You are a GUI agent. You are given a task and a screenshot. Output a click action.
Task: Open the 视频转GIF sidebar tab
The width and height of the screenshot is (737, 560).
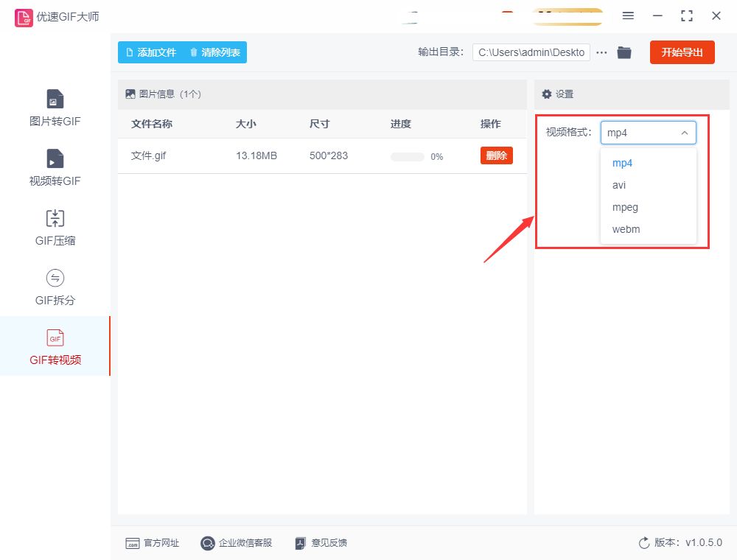pos(55,168)
